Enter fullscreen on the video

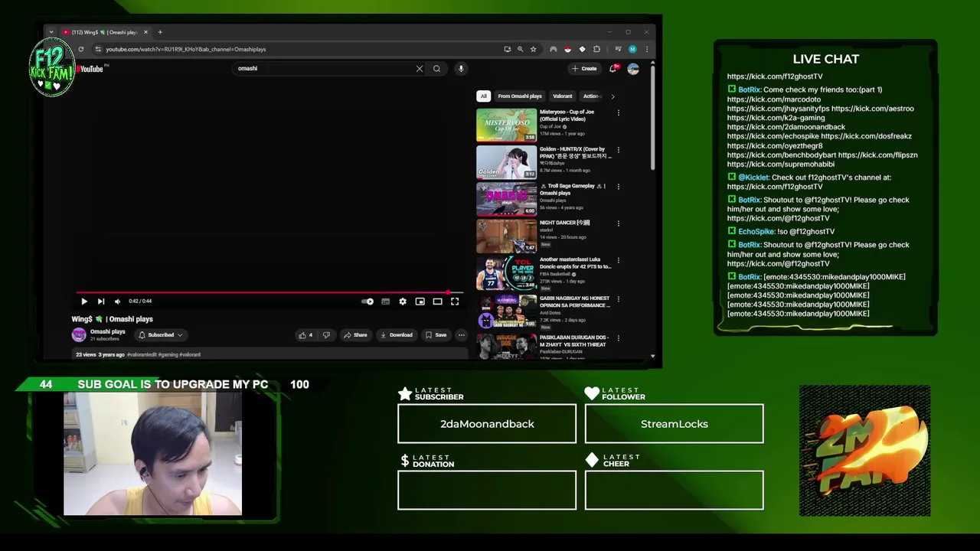[x=455, y=302]
